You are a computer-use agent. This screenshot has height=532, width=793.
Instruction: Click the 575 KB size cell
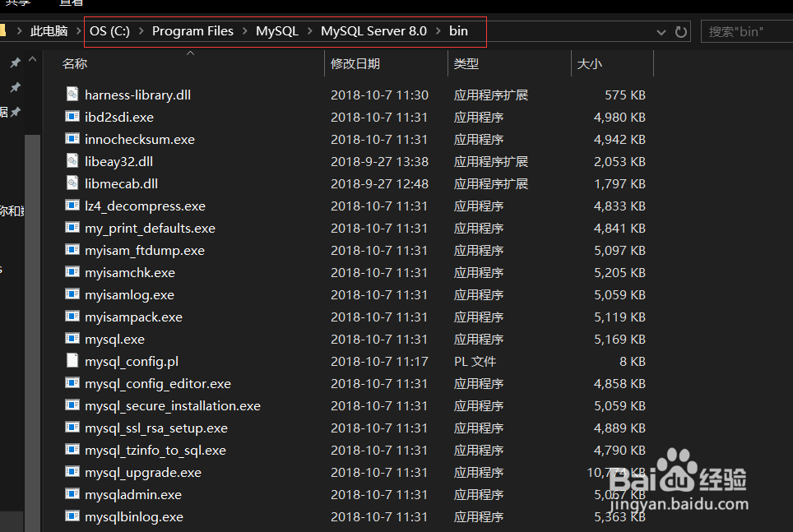point(625,95)
